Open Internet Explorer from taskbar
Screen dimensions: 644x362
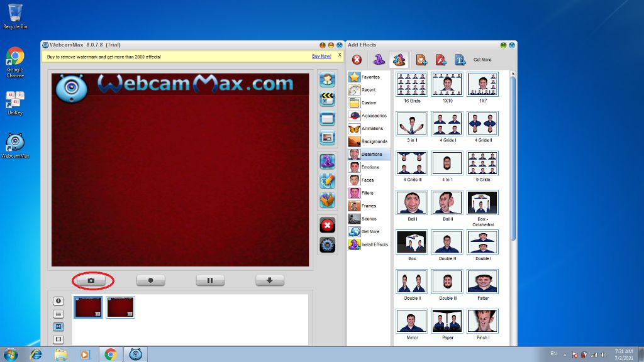click(x=36, y=354)
